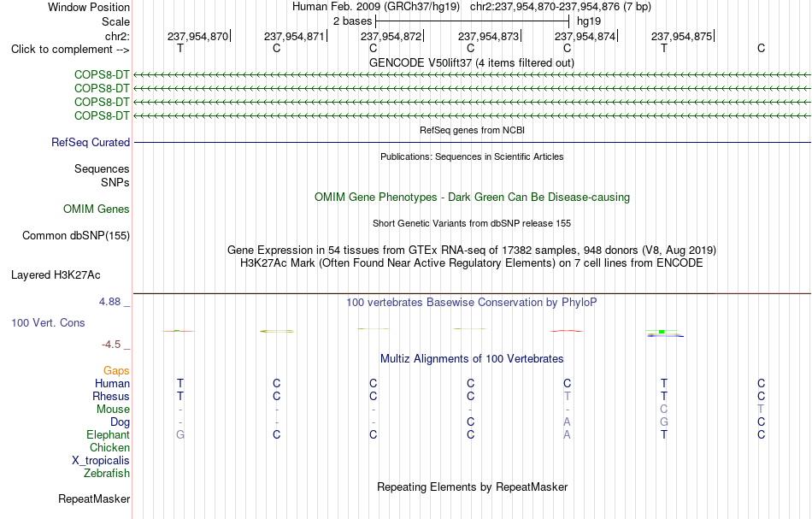Image resolution: width=812 pixels, height=519 pixels.
Task: Click the OMIM Gene Phenotypes title
Action: coord(472,198)
